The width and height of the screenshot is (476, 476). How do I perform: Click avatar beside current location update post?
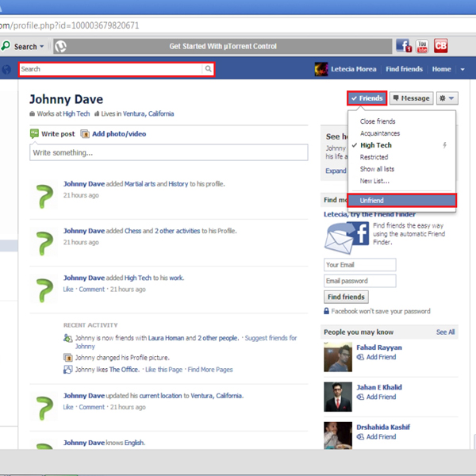tap(44, 407)
